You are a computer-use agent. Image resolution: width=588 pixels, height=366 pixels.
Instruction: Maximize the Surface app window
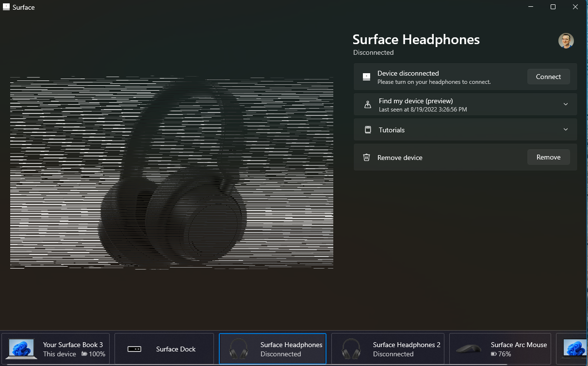(x=553, y=7)
